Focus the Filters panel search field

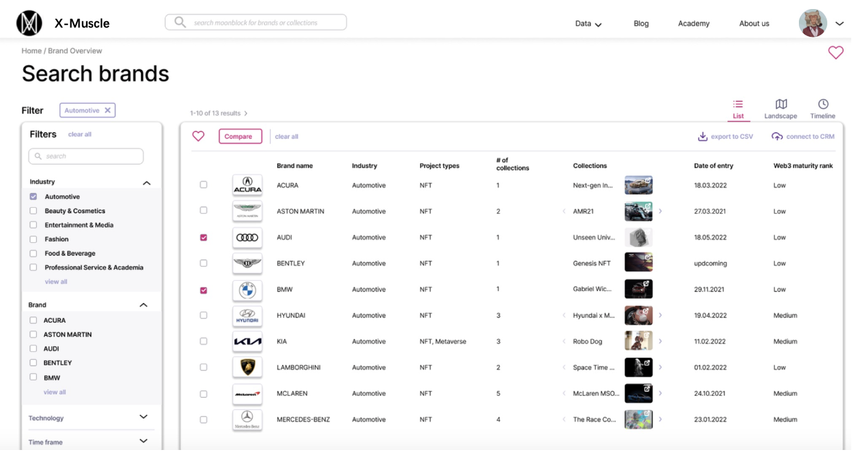[x=86, y=156]
